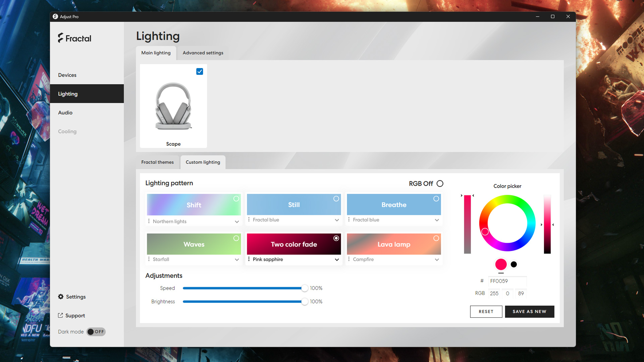Open the Fractal themes tab
The height and width of the screenshot is (362, 644).
157,162
